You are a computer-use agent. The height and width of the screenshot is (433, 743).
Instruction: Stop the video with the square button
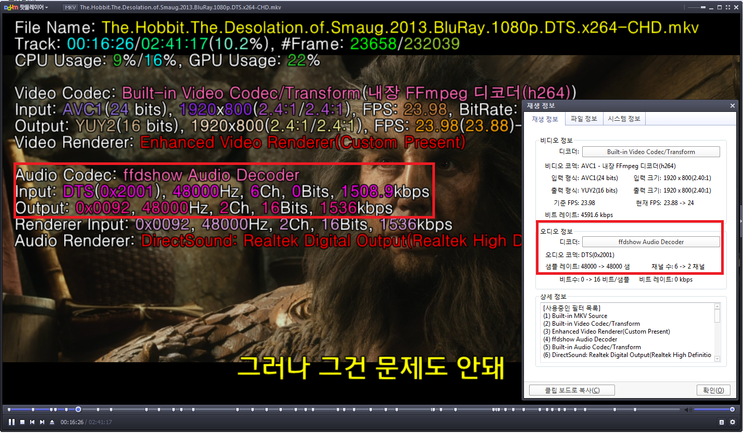pos(22,422)
